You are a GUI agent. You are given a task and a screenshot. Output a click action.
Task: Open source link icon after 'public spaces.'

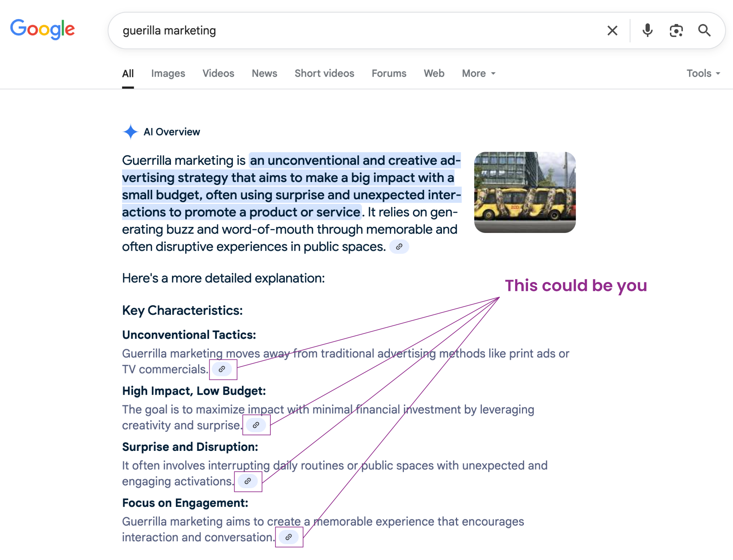399,247
